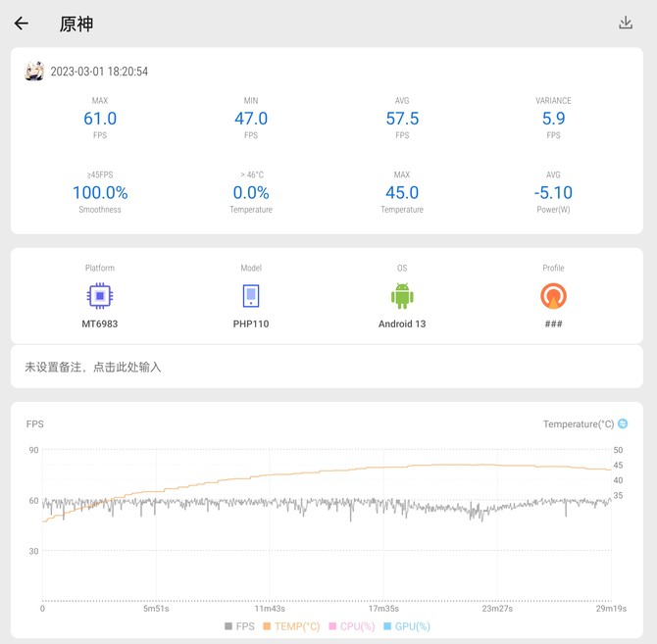Click the 17m35s chart time marker

pos(382,609)
